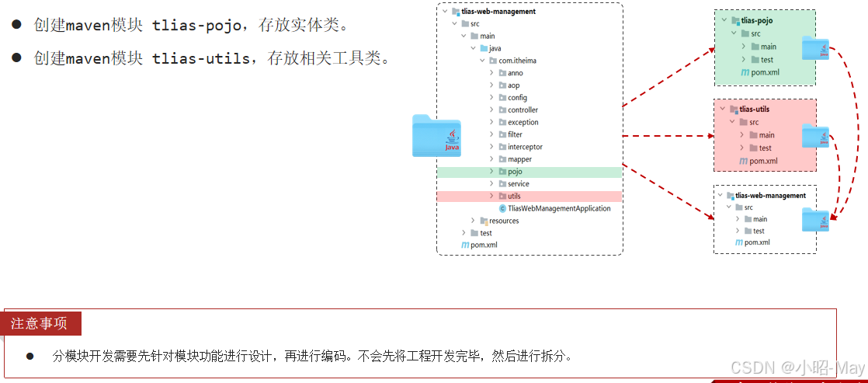Click the folder icon next to filter
This screenshot has width=868, height=383.
point(502,134)
